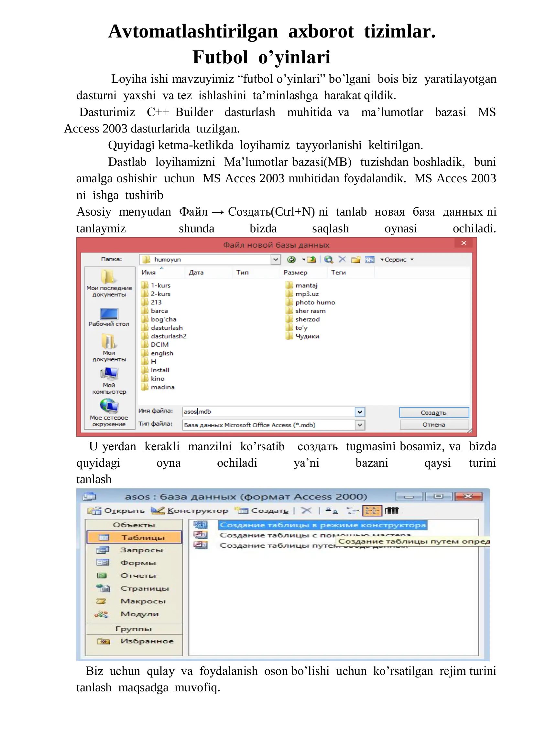
Task: Click the delete X icon in database toolbar
Action: click(x=306, y=510)
